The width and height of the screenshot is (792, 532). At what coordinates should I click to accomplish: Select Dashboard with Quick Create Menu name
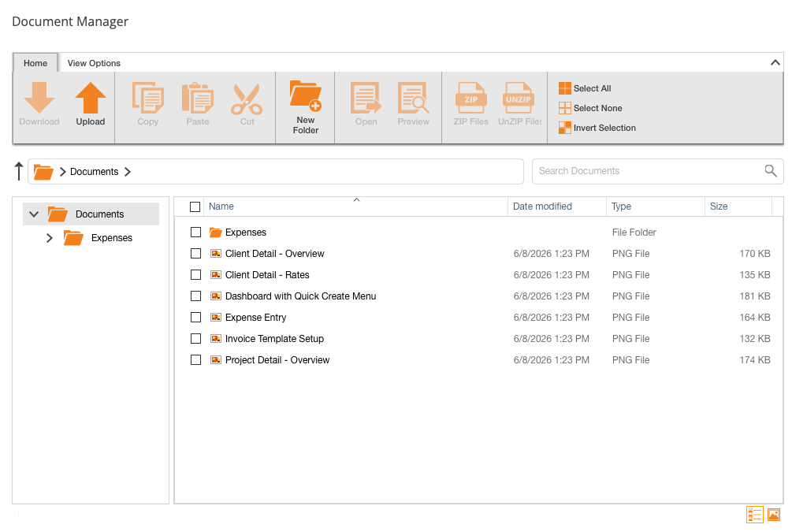pyautogui.click(x=300, y=296)
